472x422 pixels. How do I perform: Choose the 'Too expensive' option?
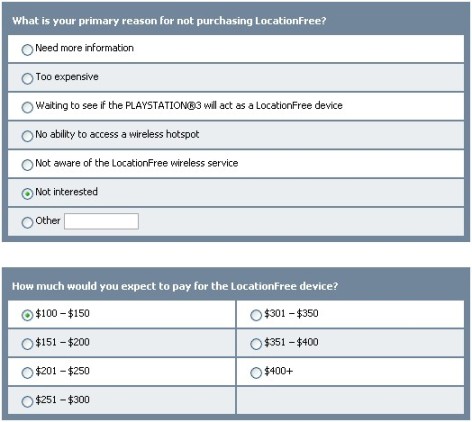point(27,79)
